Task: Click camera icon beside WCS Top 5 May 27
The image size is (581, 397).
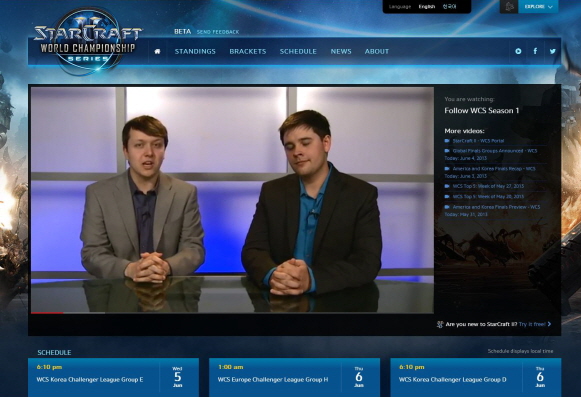Action: point(447,186)
